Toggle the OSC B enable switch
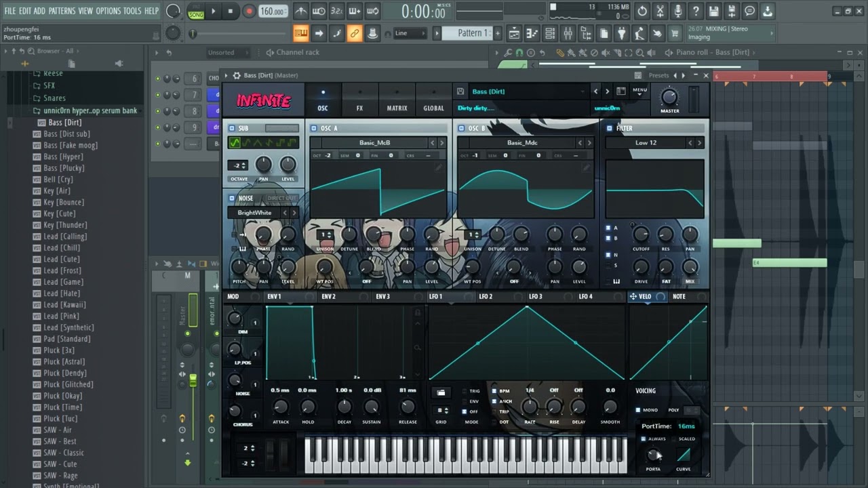Viewport: 868px width, 488px height. (x=462, y=128)
